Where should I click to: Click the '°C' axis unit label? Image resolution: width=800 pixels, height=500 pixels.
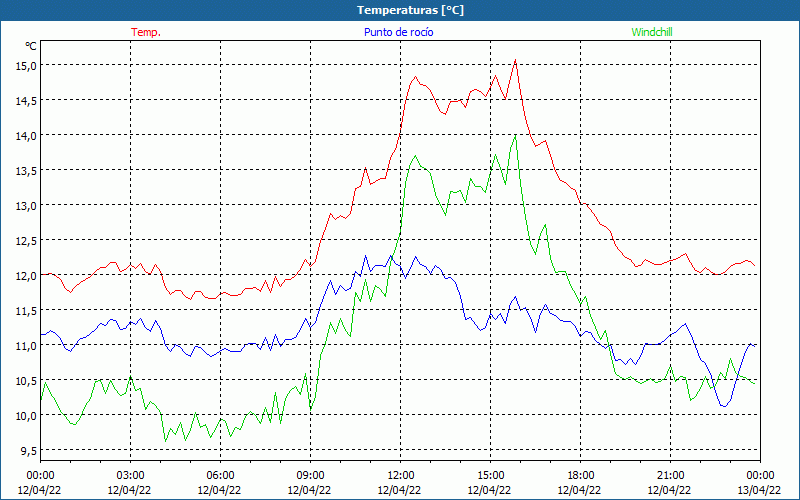[x=31, y=46]
